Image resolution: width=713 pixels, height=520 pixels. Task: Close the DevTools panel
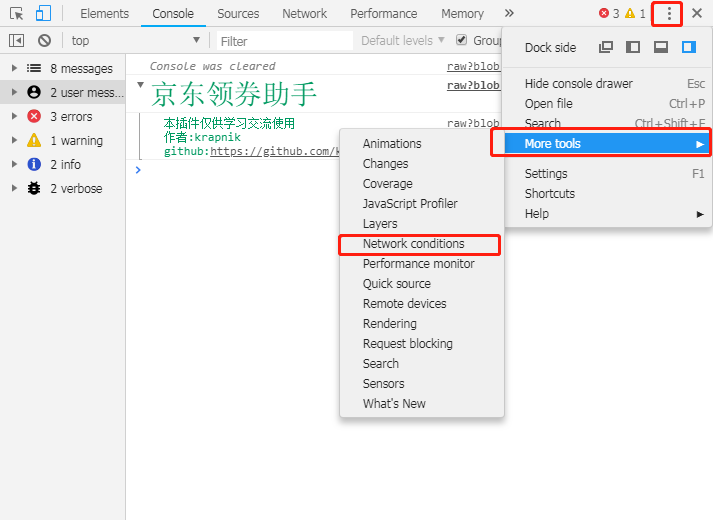697,13
